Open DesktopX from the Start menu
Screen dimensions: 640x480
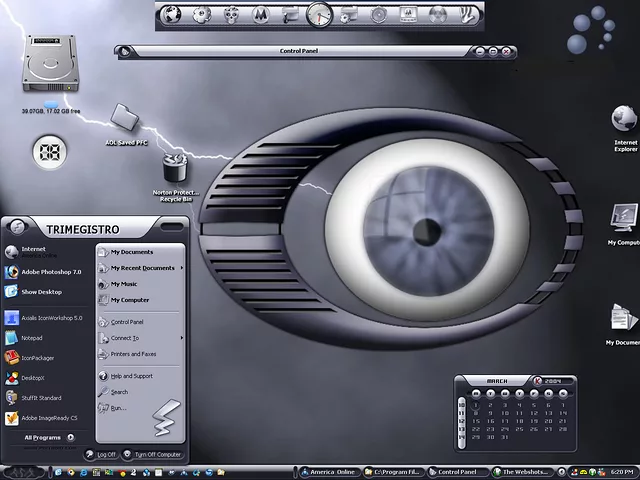[x=35, y=378]
